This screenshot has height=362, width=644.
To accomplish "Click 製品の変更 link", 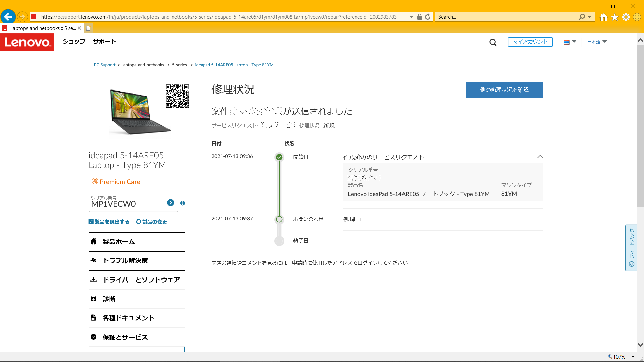I will [x=152, y=222].
